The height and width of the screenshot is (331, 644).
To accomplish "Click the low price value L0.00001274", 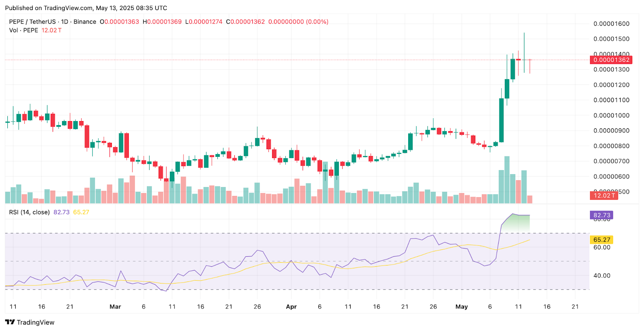I will pyautogui.click(x=204, y=22).
